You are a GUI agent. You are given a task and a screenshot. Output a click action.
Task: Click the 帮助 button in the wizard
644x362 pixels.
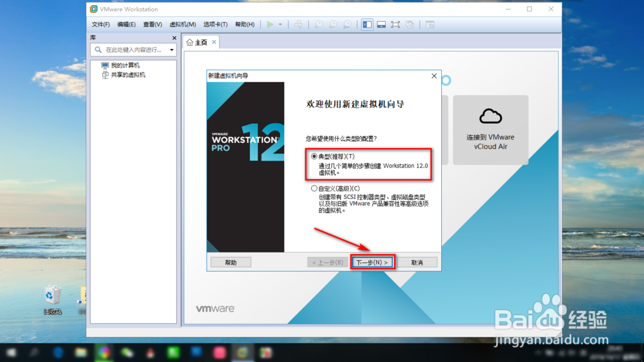231,262
